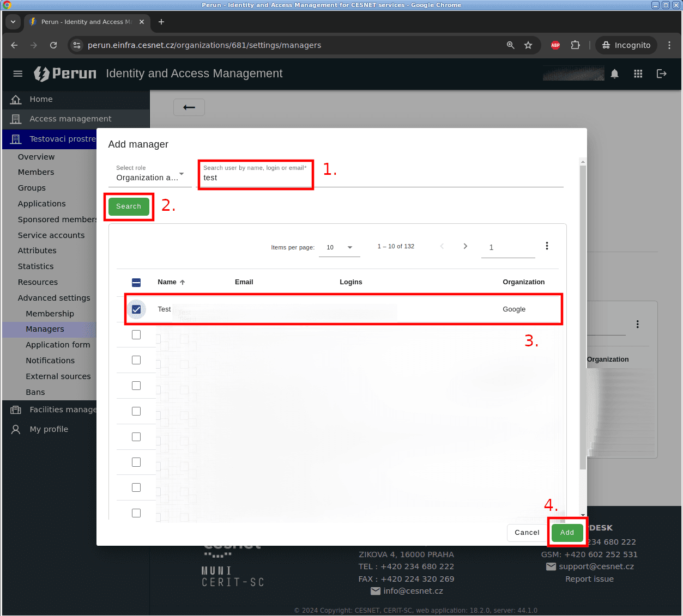This screenshot has width=683, height=616.
Task: Click the Add button
Action: click(567, 533)
